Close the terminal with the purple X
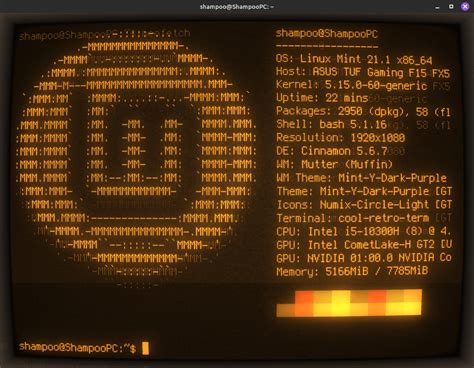 click(465, 6)
